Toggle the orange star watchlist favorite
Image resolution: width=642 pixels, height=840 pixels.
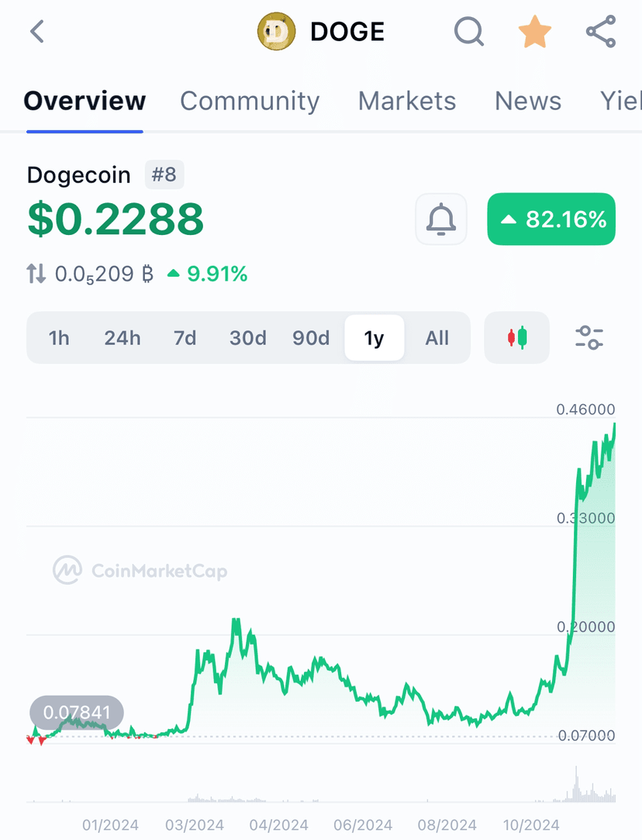click(535, 32)
